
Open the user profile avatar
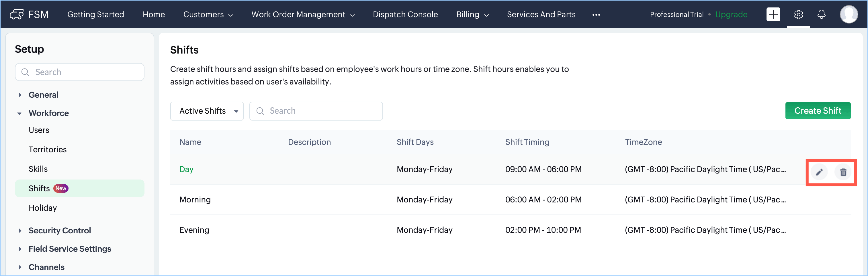849,15
